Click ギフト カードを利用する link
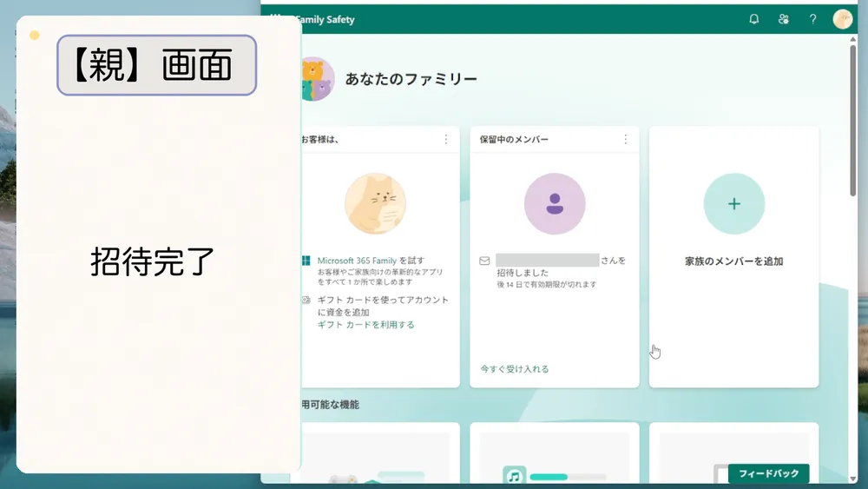 [x=366, y=325]
